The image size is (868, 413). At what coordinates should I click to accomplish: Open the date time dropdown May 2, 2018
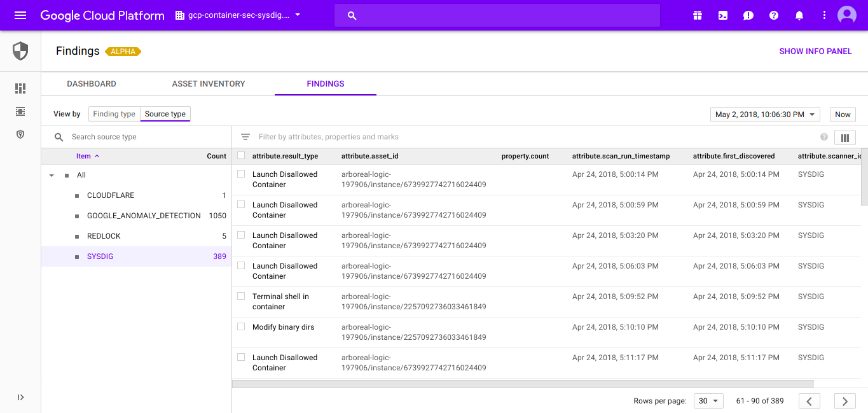tap(765, 115)
